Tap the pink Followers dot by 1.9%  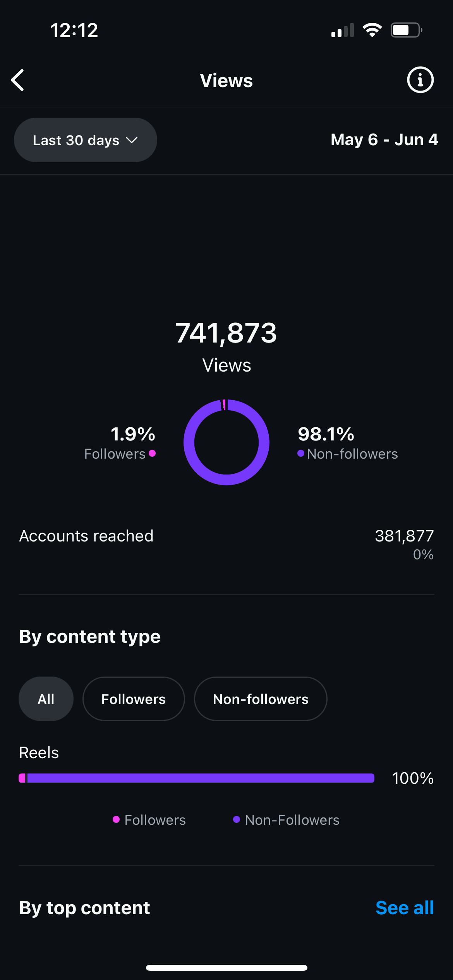(x=152, y=453)
